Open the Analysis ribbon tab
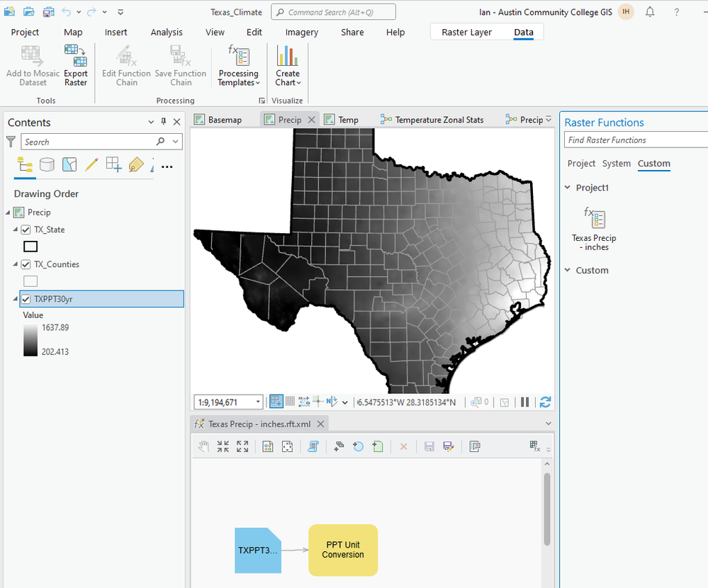Viewport: 708px width, 588px height. (x=167, y=32)
